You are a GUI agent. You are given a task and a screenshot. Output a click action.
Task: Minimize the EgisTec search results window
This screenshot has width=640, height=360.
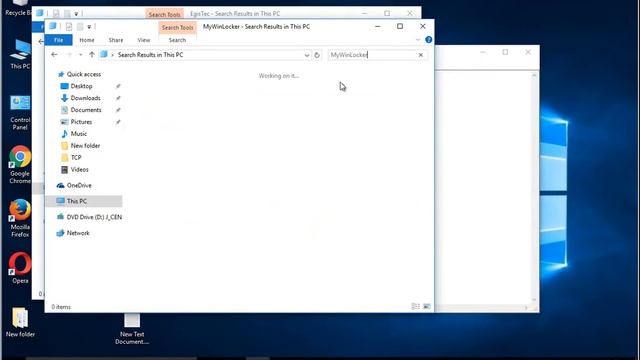pyautogui.click(x=364, y=13)
